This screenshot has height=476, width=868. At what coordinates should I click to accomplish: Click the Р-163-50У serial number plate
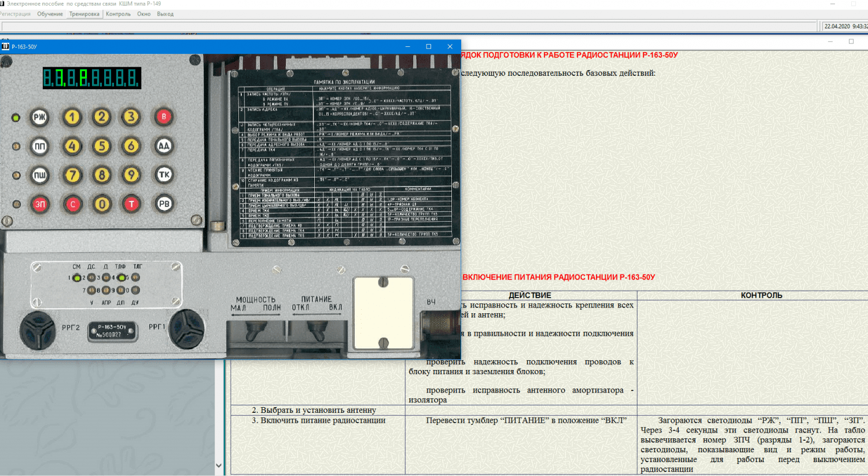[112, 331]
